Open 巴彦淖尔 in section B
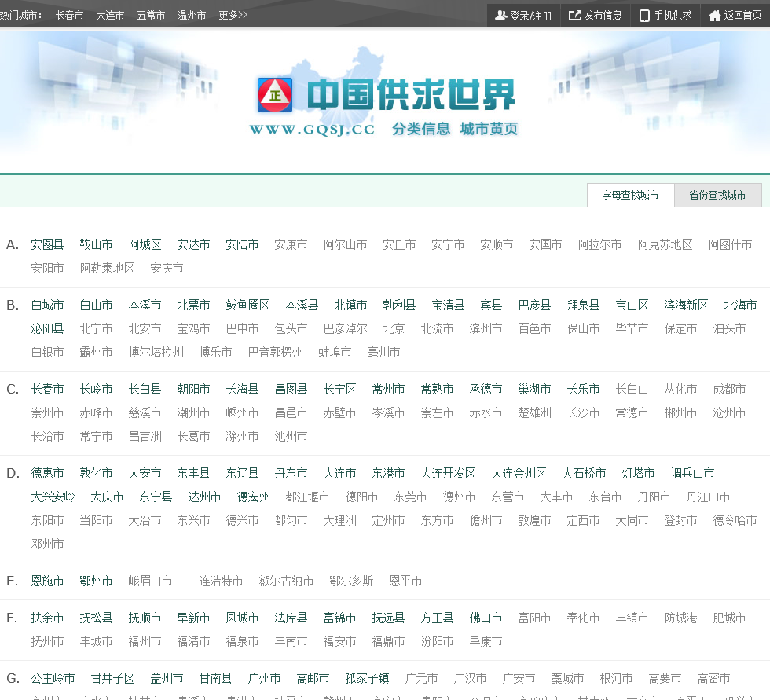This screenshot has width=770, height=700. pos(345,328)
